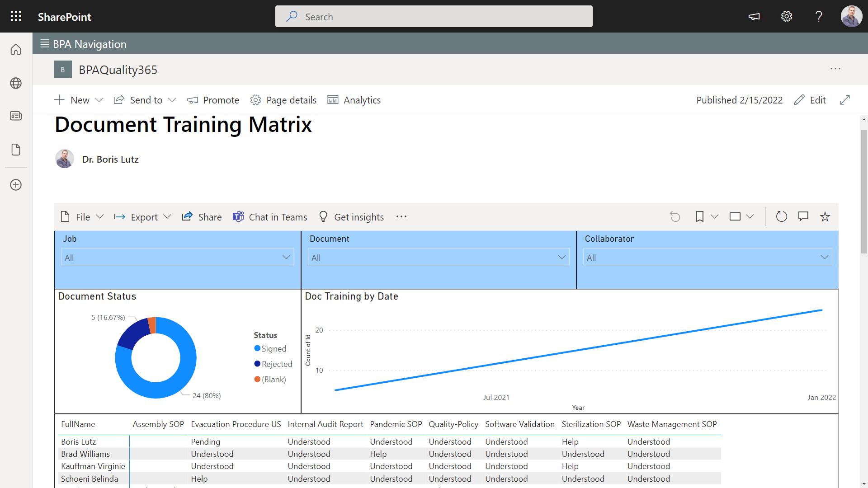Image resolution: width=868 pixels, height=488 pixels.
Task: Click the Assembly SOP column header
Action: click(x=158, y=424)
